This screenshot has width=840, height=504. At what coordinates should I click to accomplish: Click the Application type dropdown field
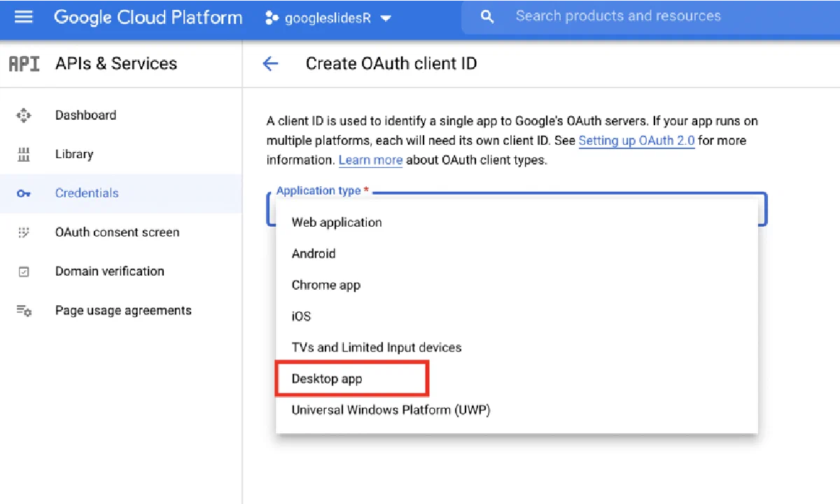(517, 209)
